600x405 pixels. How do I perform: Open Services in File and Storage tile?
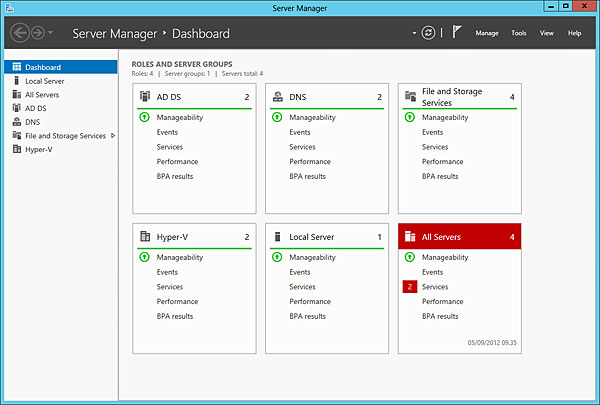435,147
